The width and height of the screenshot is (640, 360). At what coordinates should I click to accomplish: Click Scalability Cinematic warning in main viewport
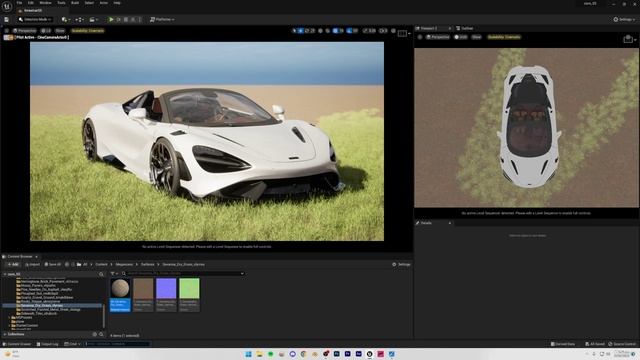[x=87, y=31]
